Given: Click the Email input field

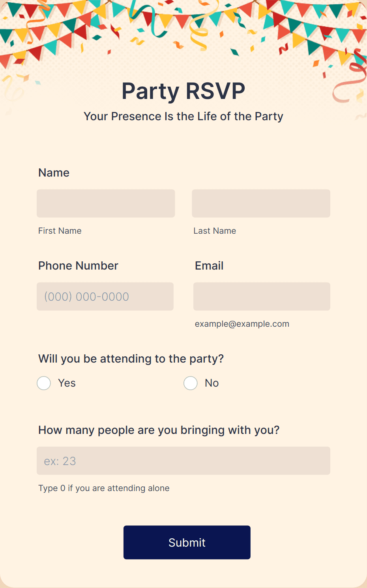Looking at the screenshot, I should coord(262,296).
